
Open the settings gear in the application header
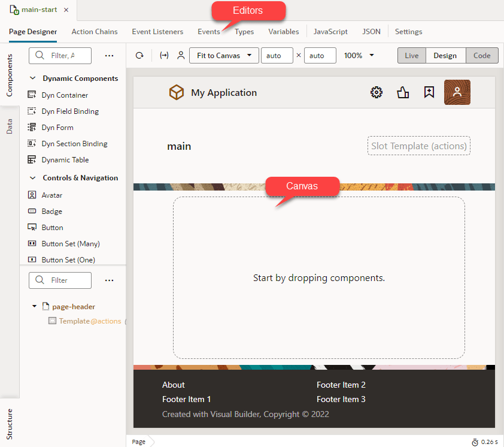[376, 92]
